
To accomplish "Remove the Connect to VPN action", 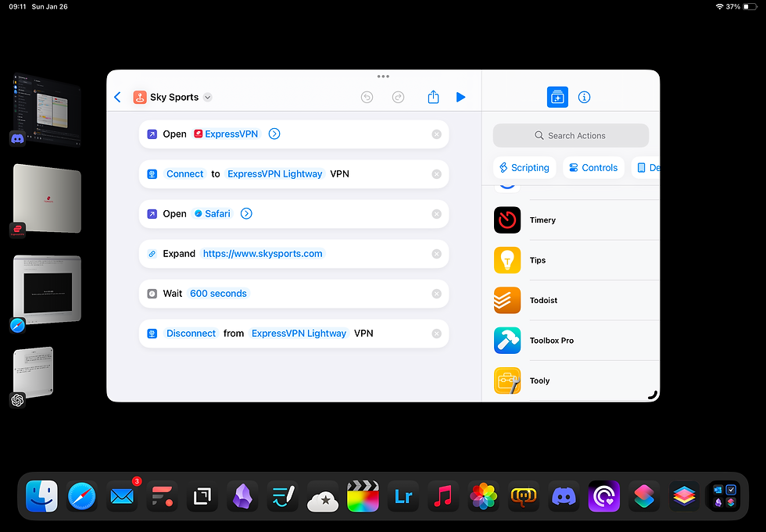I will 437,174.
